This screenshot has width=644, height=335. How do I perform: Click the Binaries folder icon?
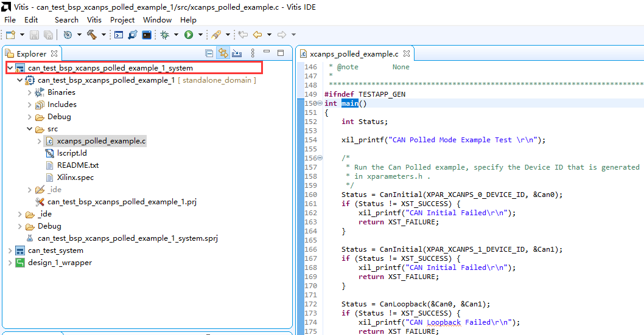(40, 92)
